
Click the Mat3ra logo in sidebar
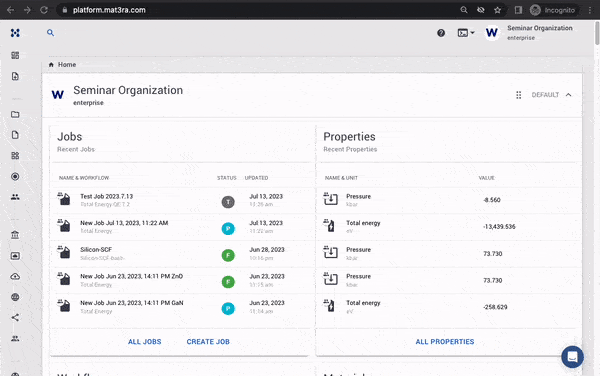15,33
